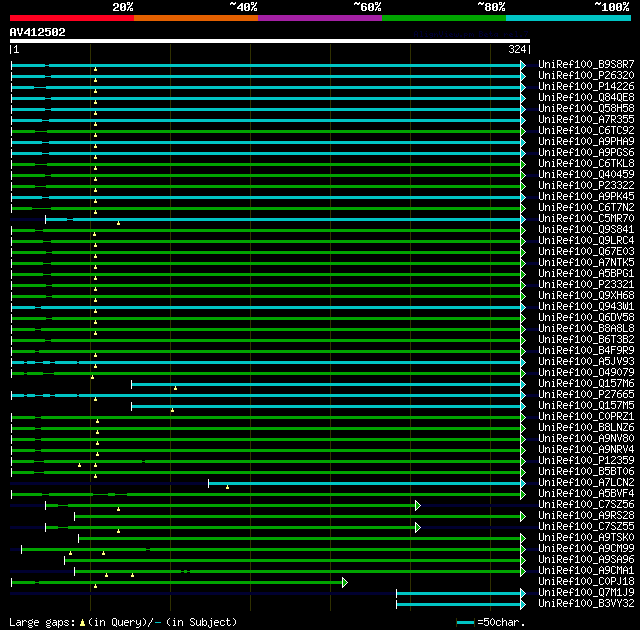Select the UniRef100_A7NTK5 label
640x630 pixels.
click(586, 263)
